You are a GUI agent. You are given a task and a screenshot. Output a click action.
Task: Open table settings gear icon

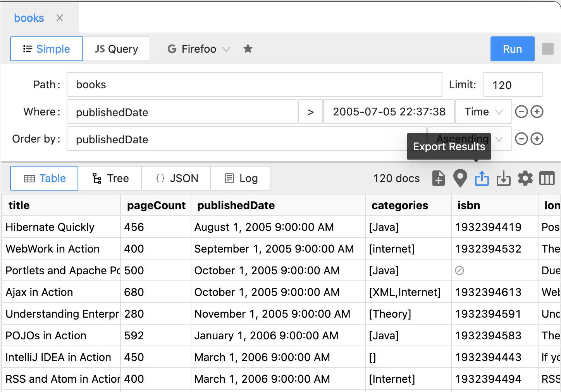coord(525,179)
